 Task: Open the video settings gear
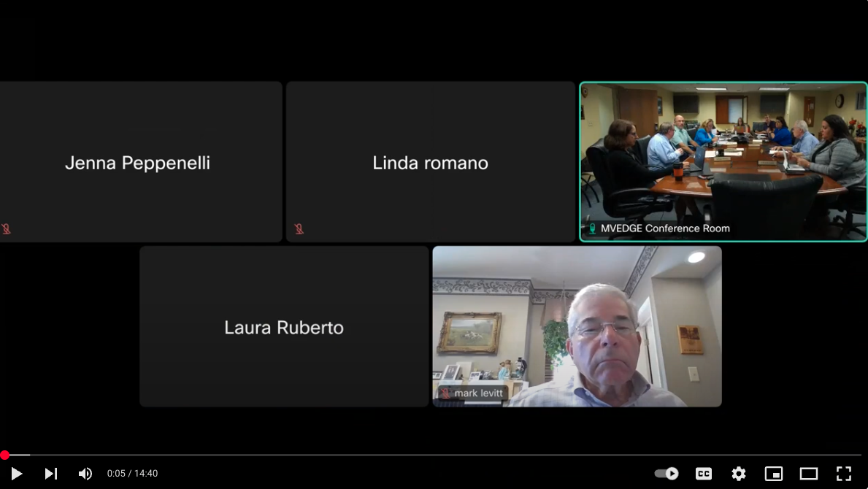[739, 474]
